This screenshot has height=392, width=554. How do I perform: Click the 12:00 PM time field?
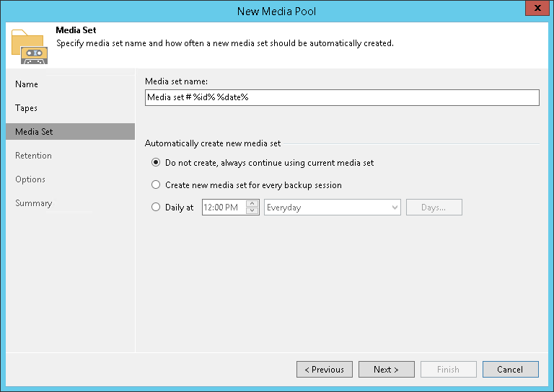coord(224,208)
